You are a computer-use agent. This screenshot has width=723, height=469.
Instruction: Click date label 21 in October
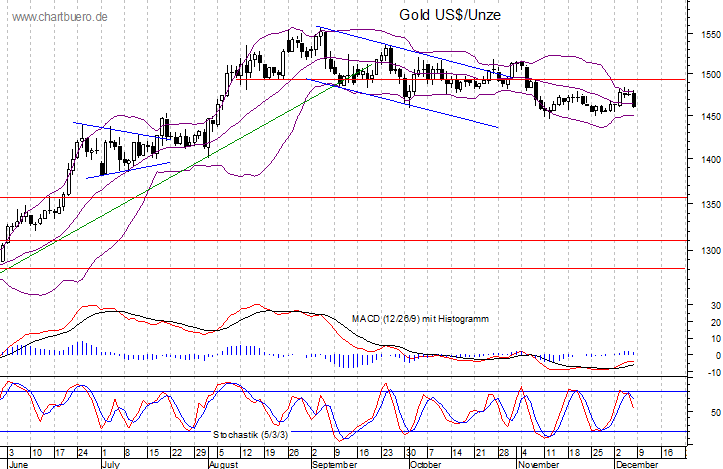pyautogui.click(x=480, y=453)
